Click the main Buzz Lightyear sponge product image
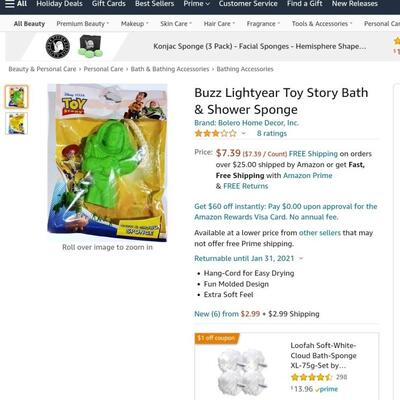Screen dimensions: 400x400 (107, 163)
